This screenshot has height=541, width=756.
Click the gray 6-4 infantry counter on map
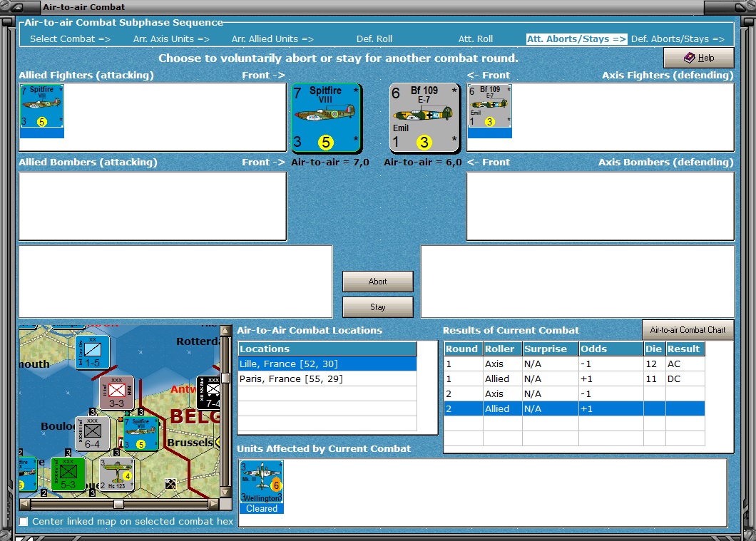[92, 433]
